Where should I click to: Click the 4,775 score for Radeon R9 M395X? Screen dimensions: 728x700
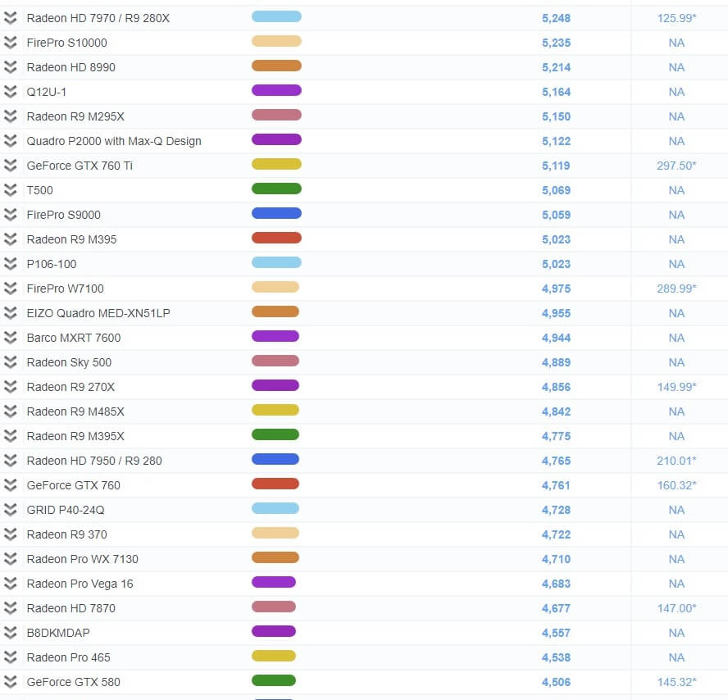pyautogui.click(x=556, y=437)
